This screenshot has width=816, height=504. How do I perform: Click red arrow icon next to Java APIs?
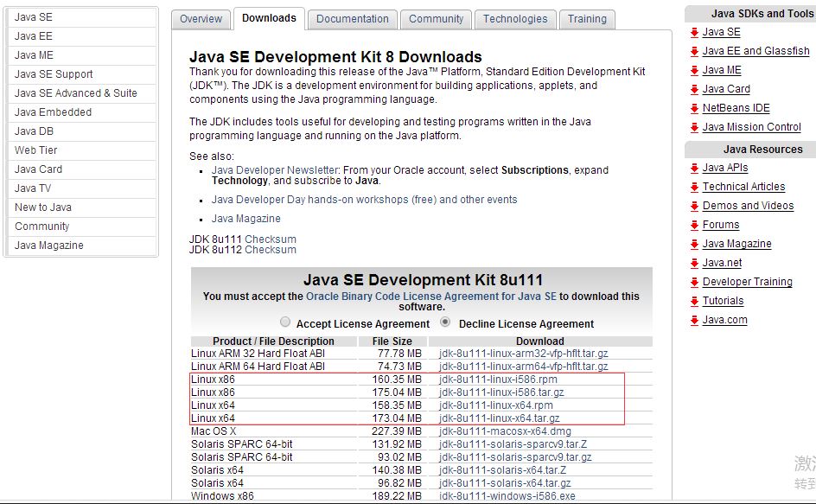click(x=694, y=169)
